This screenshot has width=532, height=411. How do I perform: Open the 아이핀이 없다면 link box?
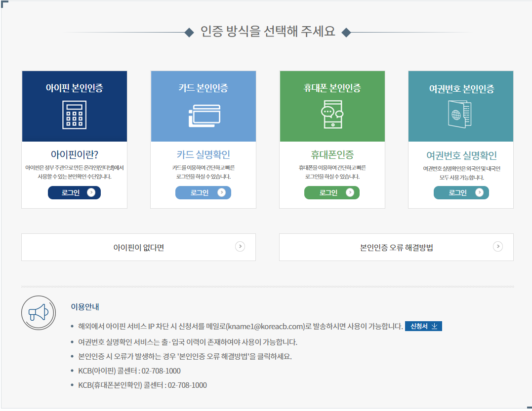point(138,247)
